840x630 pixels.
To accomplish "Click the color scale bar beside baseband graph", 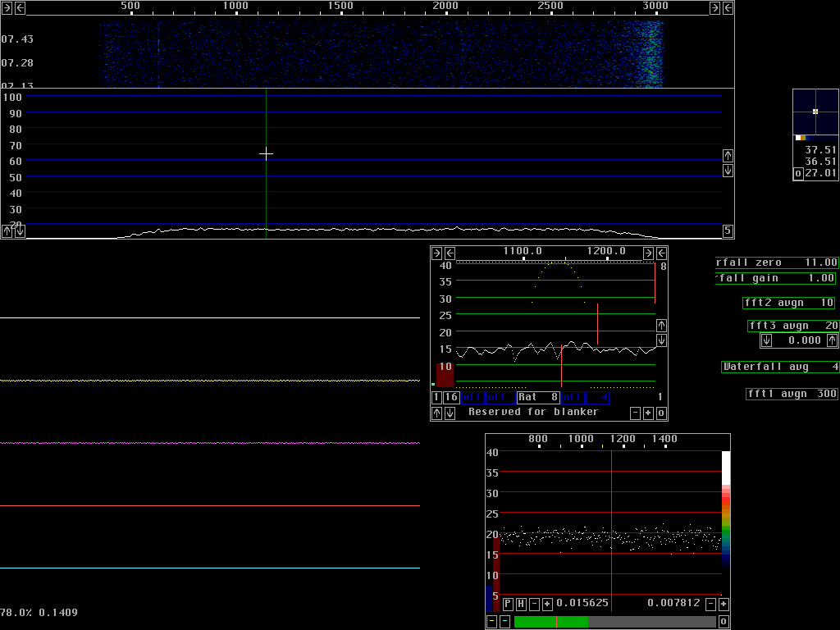I will (x=726, y=509).
